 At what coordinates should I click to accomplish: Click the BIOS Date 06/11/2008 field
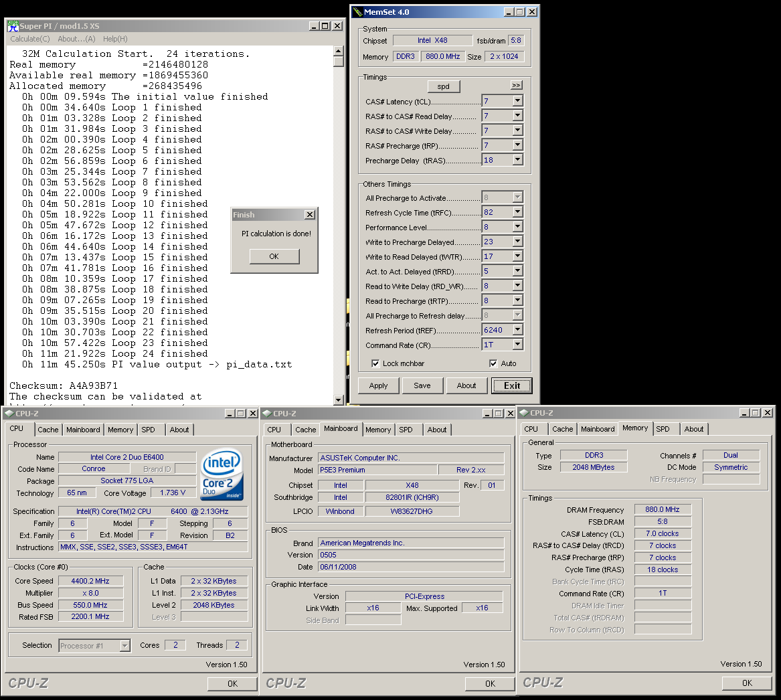tap(411, 567)
